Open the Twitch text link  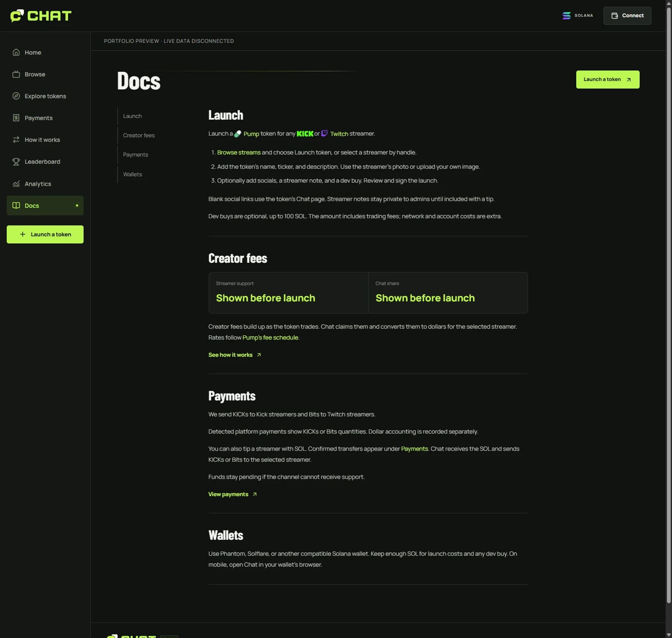click(339, 134)
